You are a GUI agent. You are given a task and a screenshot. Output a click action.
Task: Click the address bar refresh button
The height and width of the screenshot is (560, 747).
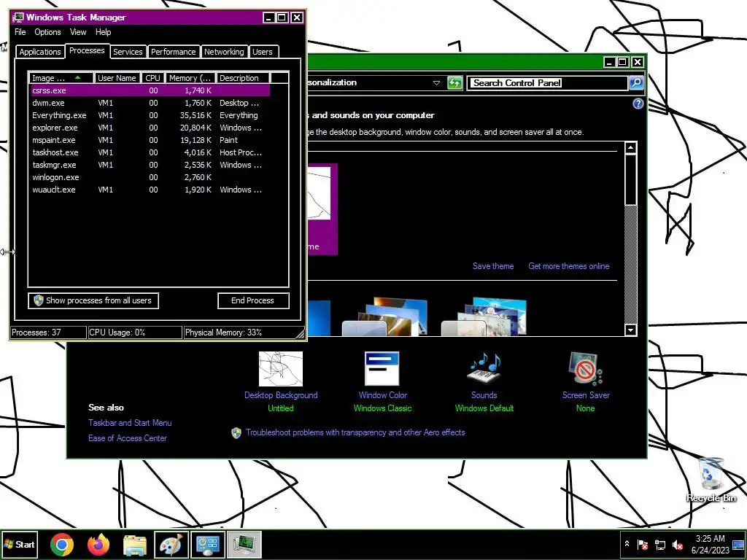(454, 83)
